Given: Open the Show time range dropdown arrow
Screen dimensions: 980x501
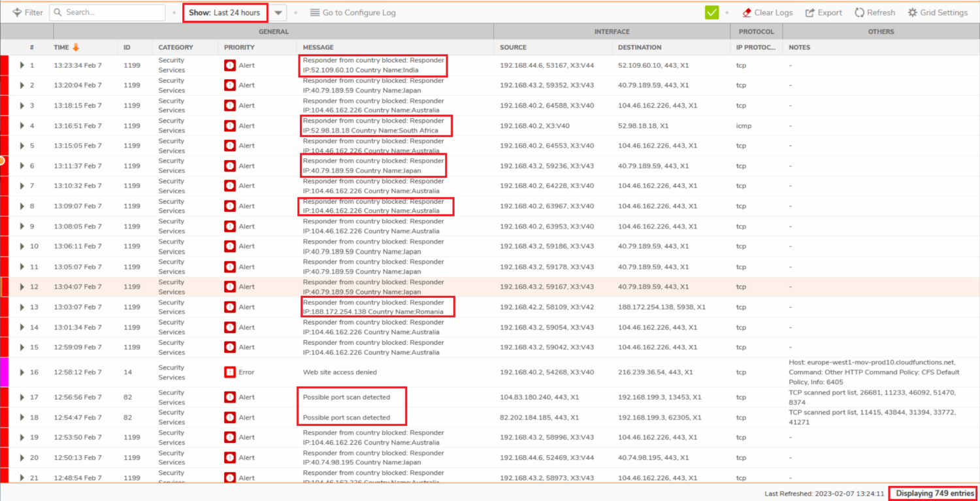Looking at the screenshot, I should point(278,12).
